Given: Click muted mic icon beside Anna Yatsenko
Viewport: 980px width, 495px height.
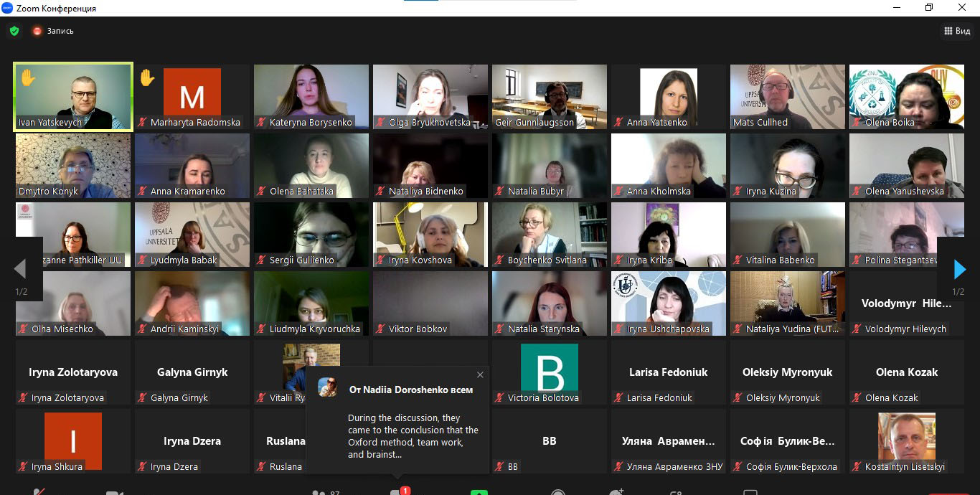Looking at the screenshot, I should pos(618,123).
